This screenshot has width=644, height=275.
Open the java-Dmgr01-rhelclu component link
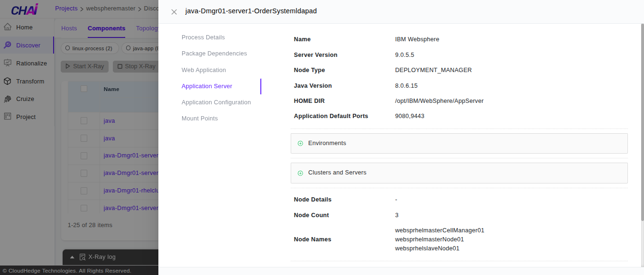pos(131,191)
